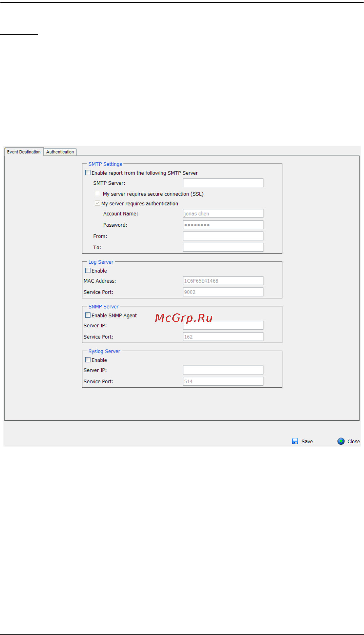Click the From address field
Viewport: 364px width, 635px height.
pos(223,236)
